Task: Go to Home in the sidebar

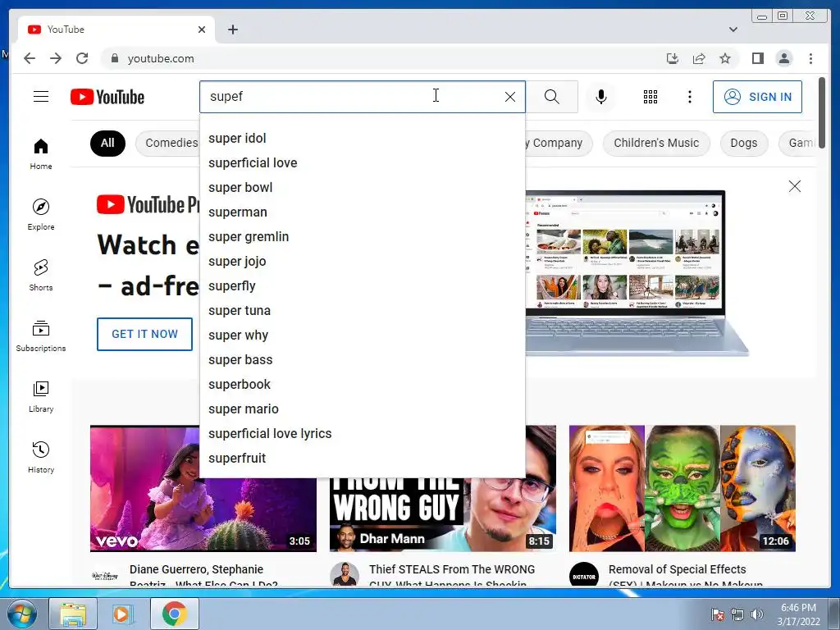Action: [x=41, y=154]
